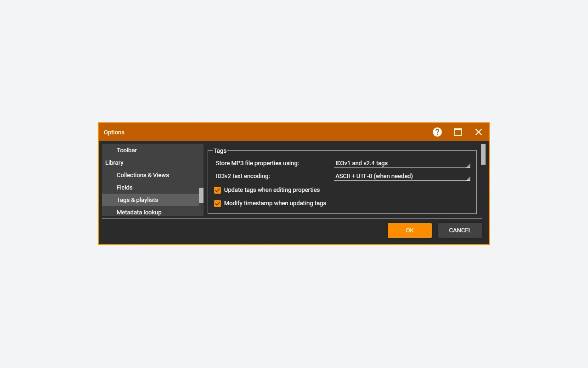Image resolution: width=588 pixels, height=368 pixels.
Task: Open the Fields settings page
Action: click(x=150, y=187)
